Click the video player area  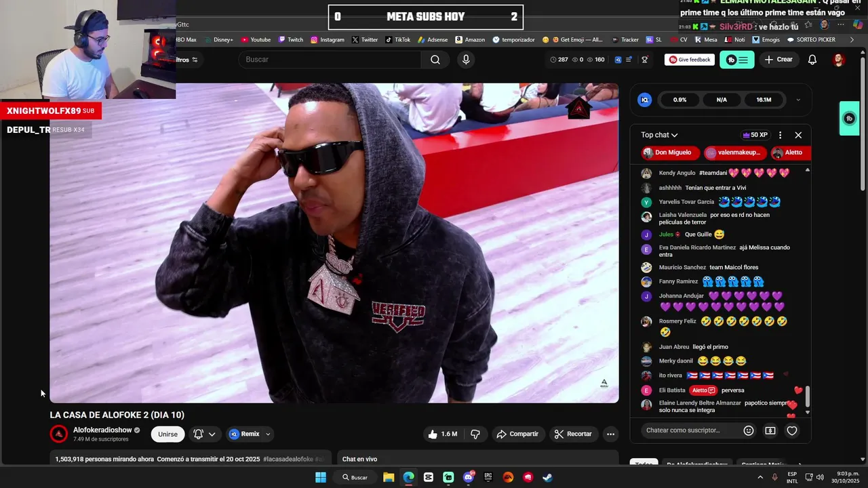point(334,243)
